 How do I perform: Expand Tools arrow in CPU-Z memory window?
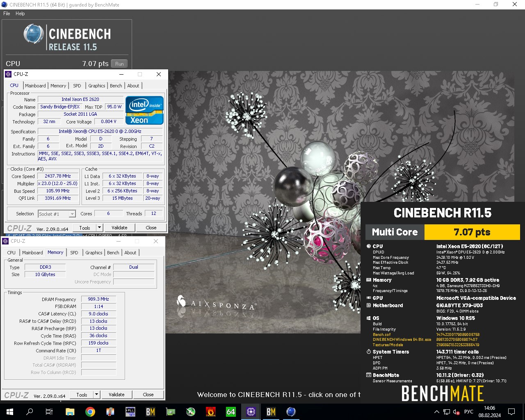[96, 395]
